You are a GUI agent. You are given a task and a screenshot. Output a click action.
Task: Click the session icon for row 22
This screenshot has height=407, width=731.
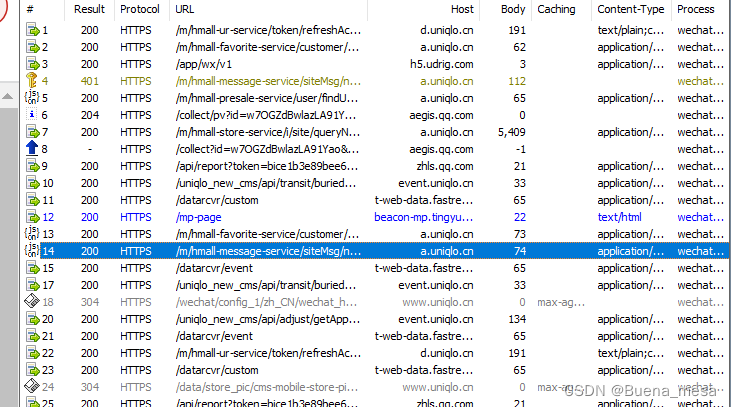[x=32, y=353]
